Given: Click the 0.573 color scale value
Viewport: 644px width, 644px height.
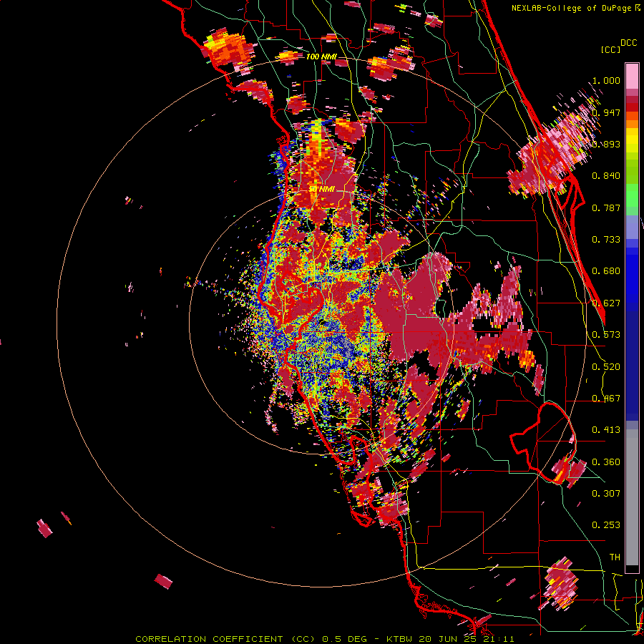Looking at the screenshot, I should (606, 335).
